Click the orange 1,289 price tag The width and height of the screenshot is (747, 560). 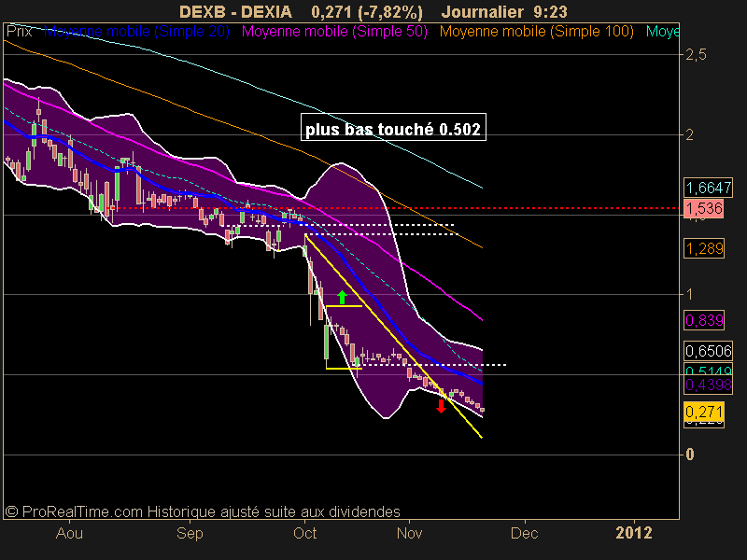pyautogui.click(x=704, y=248)
